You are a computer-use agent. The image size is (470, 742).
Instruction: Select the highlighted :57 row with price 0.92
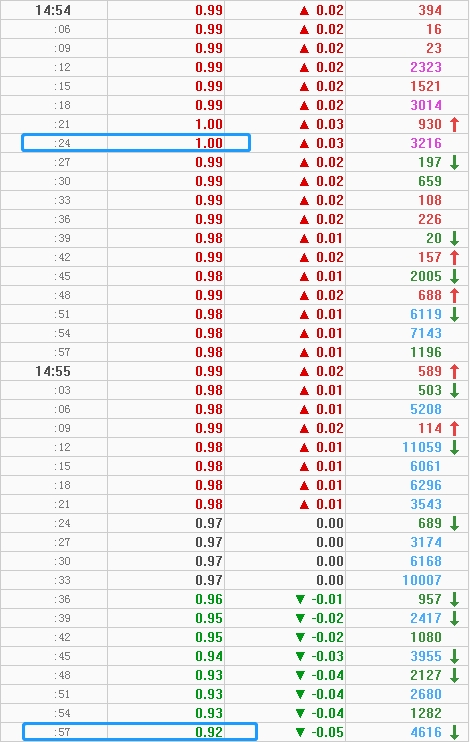(x=140, y=732)
